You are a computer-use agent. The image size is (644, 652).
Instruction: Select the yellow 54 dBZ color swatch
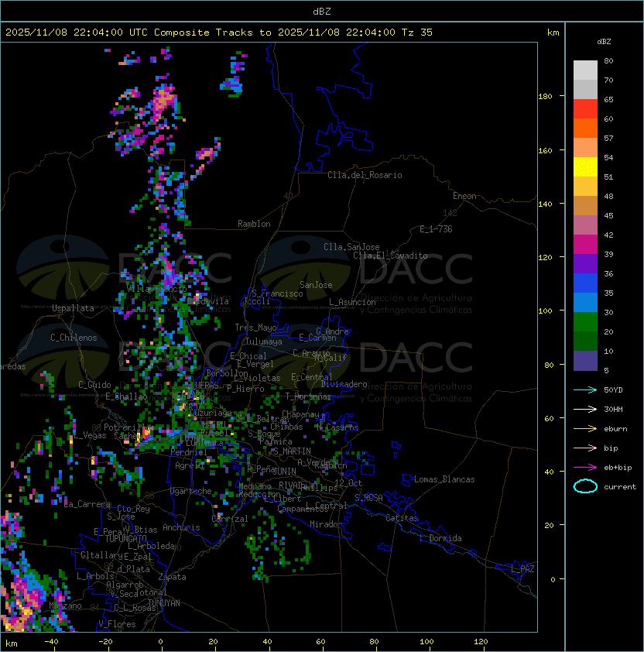[x=585, y=167]
